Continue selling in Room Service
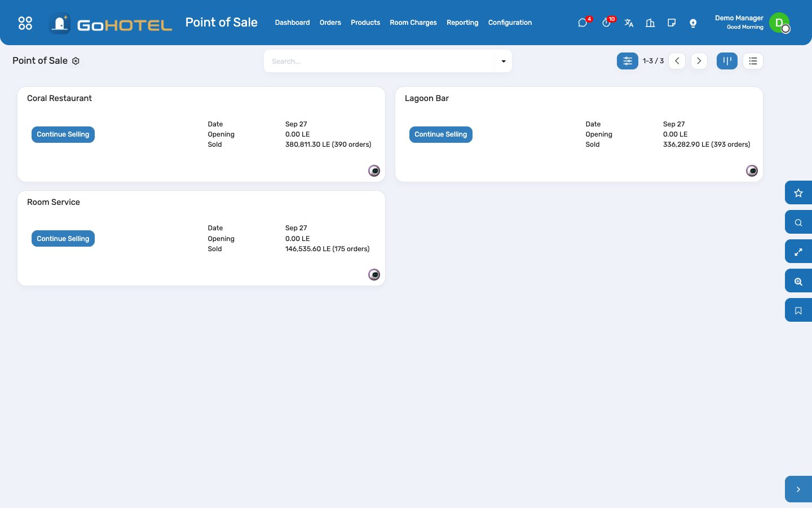This screenshot has height=508, width=812. click(63, 239)
